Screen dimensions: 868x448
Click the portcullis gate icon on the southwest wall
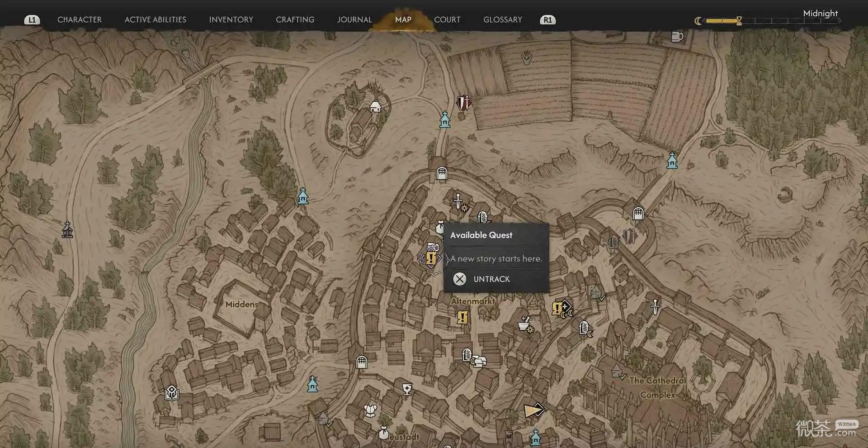pos(361,362)
